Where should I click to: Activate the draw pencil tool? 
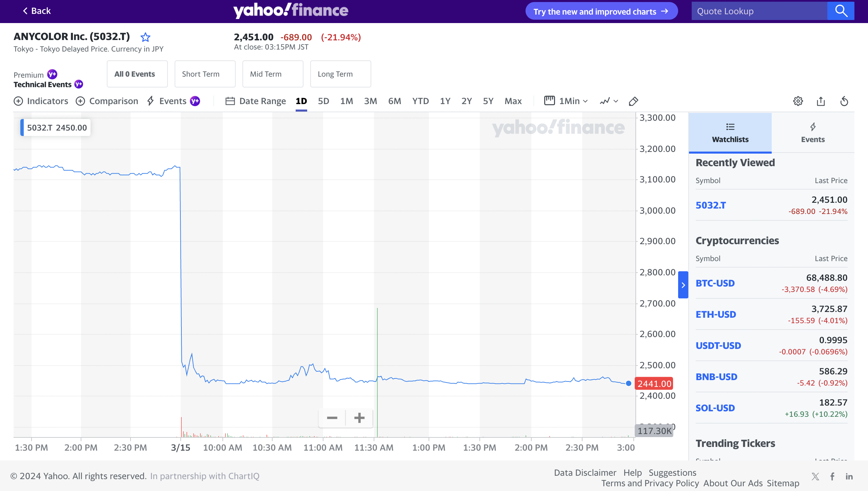pyautogui.click(x=633, y=101)
